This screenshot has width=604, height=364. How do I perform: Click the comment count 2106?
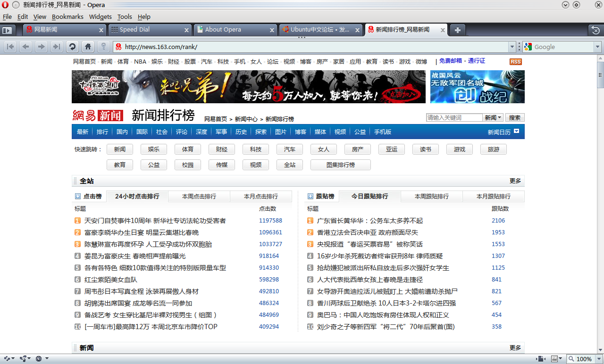[x=498, y=221]
